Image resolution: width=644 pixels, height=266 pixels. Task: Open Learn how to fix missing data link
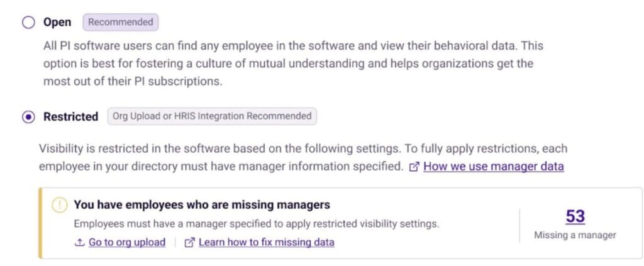[266, 242]
